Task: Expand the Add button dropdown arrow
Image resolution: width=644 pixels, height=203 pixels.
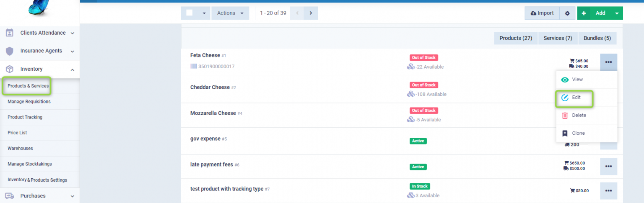Action: [x=617, y=13]
